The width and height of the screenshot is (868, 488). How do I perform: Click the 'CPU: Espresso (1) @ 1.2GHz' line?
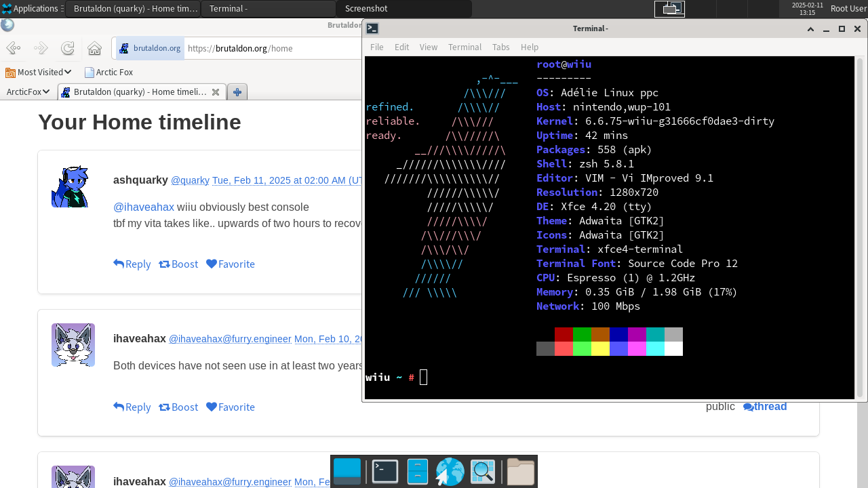tap(616, 278)
